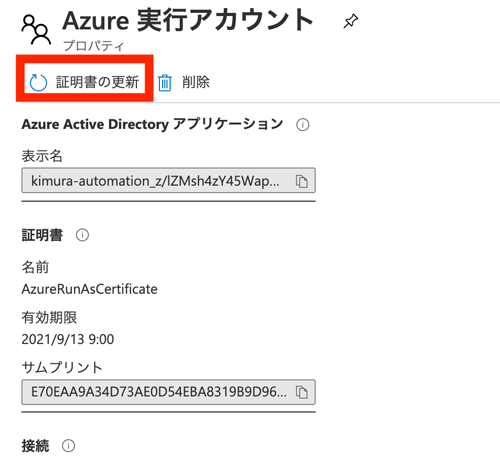
Task: Click the trash can delete icon
Action: click(164, 83)
